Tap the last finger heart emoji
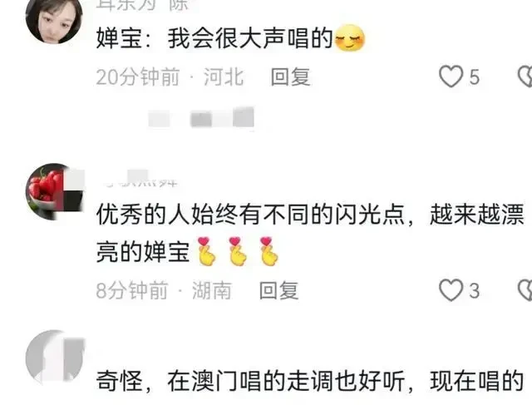532x405 pixels. [268, 251]
